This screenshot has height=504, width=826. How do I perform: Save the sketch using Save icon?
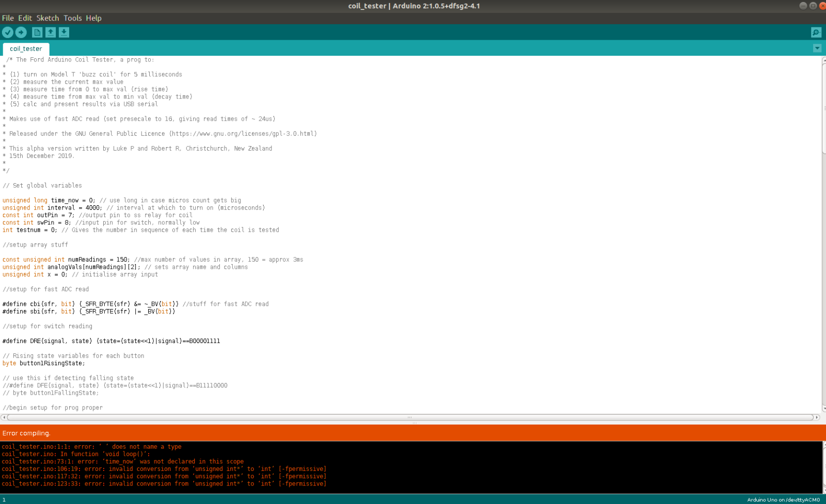[64, 32]
